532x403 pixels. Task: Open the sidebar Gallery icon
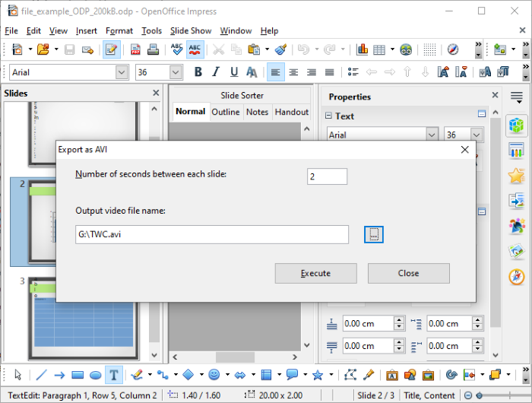(516, 252)
